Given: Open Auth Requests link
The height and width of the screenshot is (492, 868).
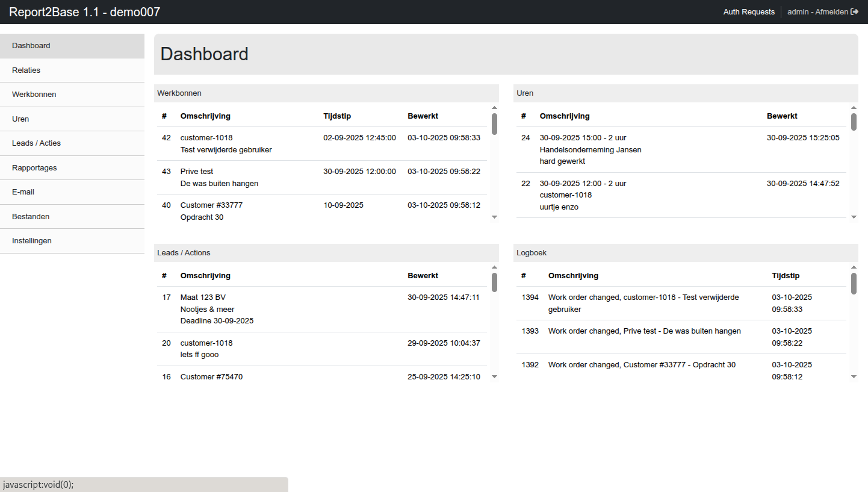Looking at the screenshot, I should pos(749,12).
